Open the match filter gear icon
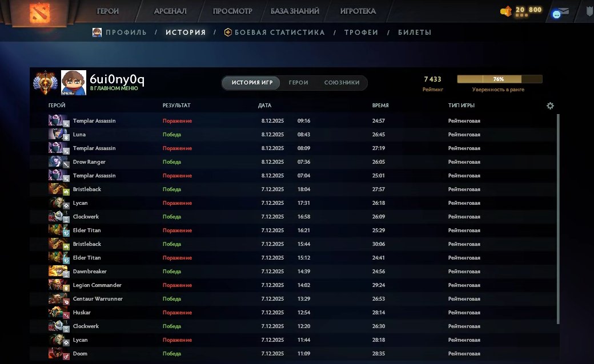Image resolution: width=594 pixels, height=364 pixels. pos(550,106)
